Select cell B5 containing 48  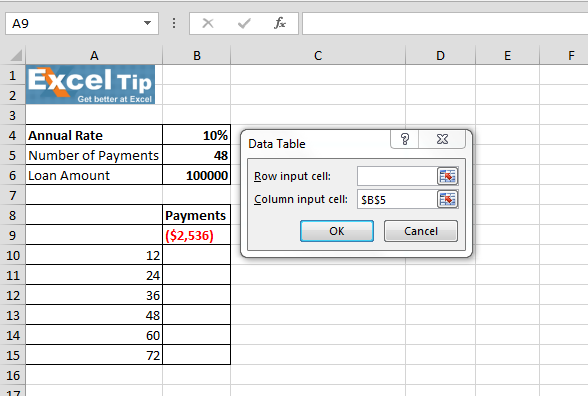[196, 155]
